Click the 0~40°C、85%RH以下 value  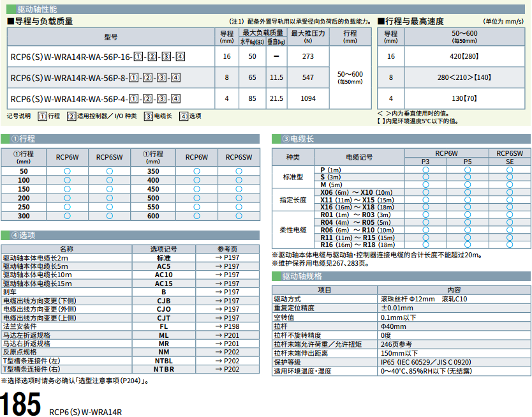coord(426,371)
